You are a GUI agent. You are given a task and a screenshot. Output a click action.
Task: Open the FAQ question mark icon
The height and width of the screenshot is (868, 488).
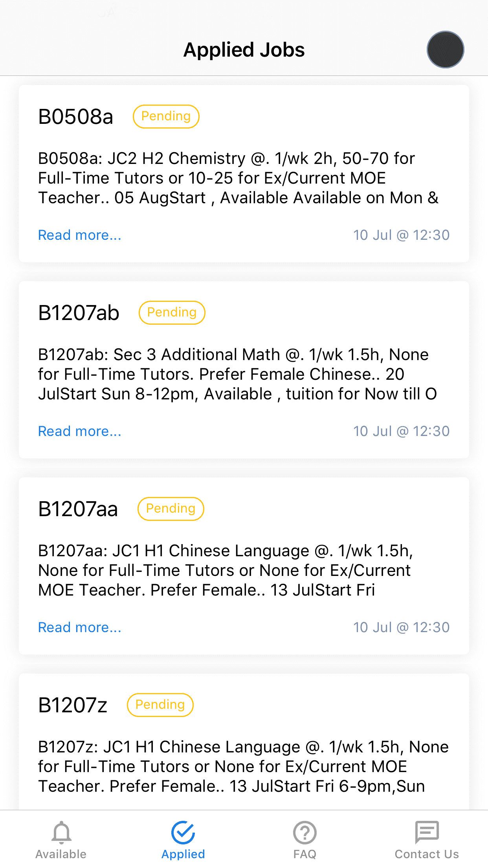(305, 832)
